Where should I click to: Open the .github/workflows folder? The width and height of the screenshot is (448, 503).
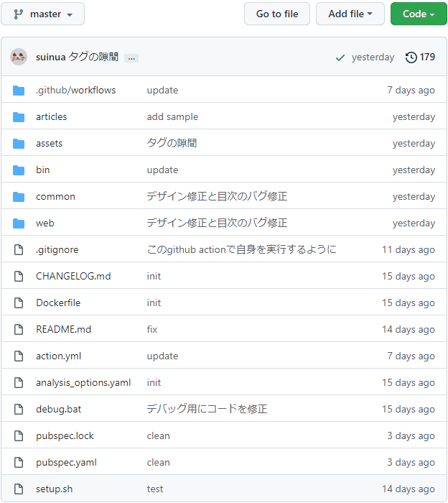click(x=75, y=90)
